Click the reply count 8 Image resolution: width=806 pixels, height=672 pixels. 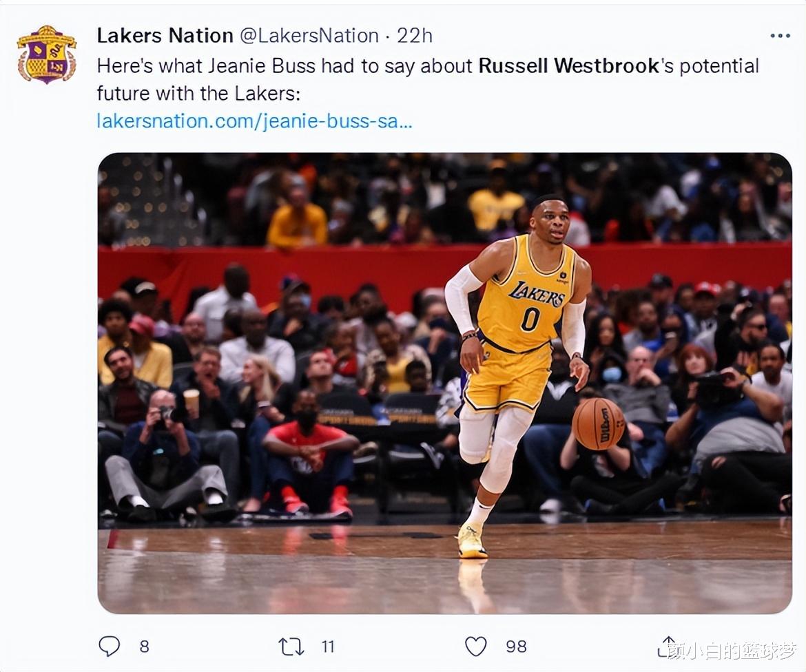(x=145, y=647)
